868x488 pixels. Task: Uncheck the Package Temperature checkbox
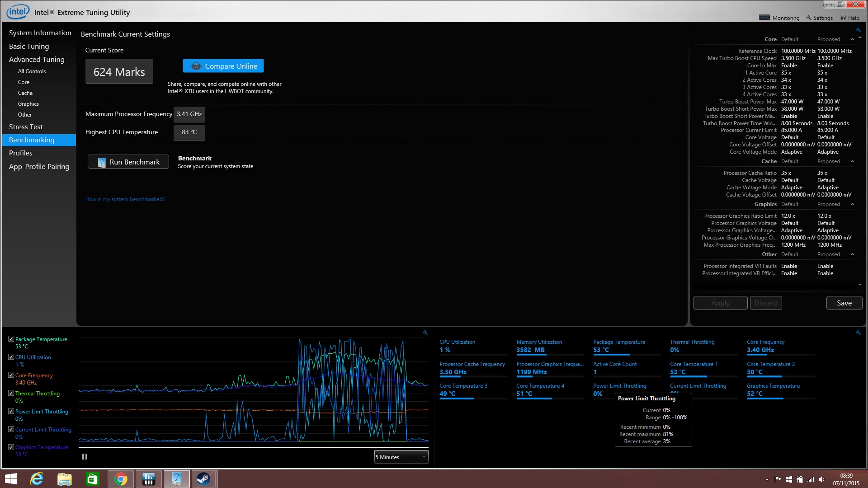pos(11,339)
